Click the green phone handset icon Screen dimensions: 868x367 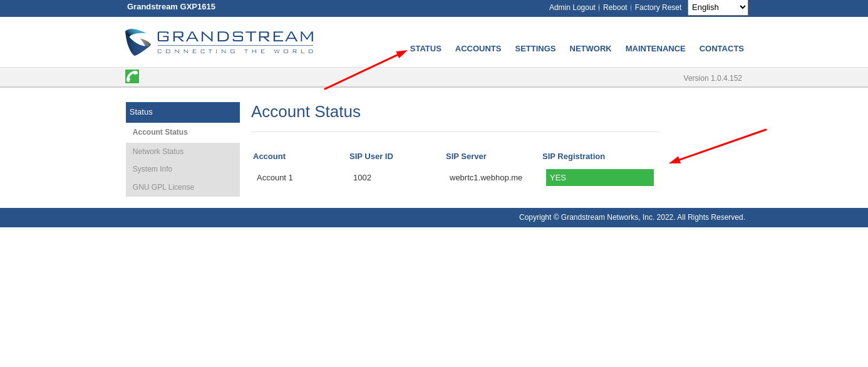[x=132, y=76]
